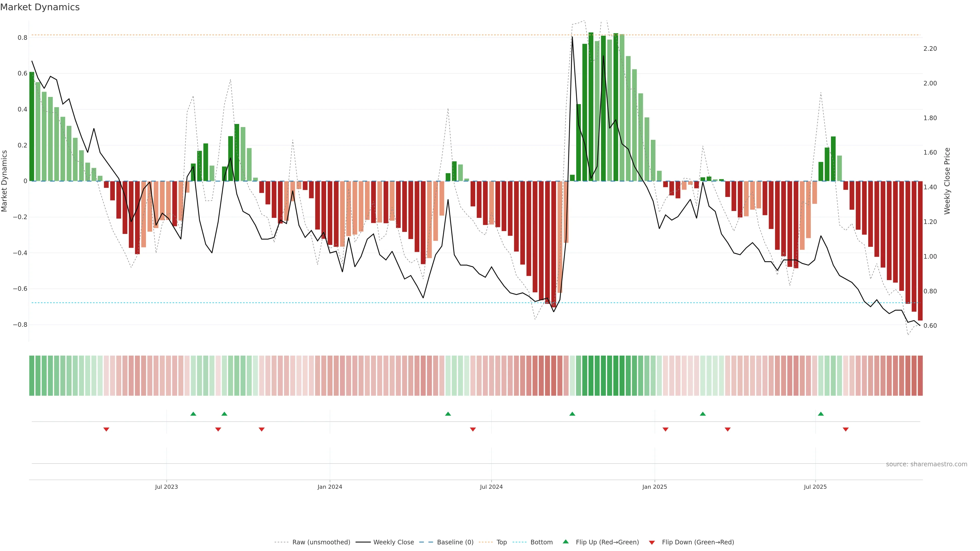Click red flip-down marker right after Jan 2025

(665, 429)
